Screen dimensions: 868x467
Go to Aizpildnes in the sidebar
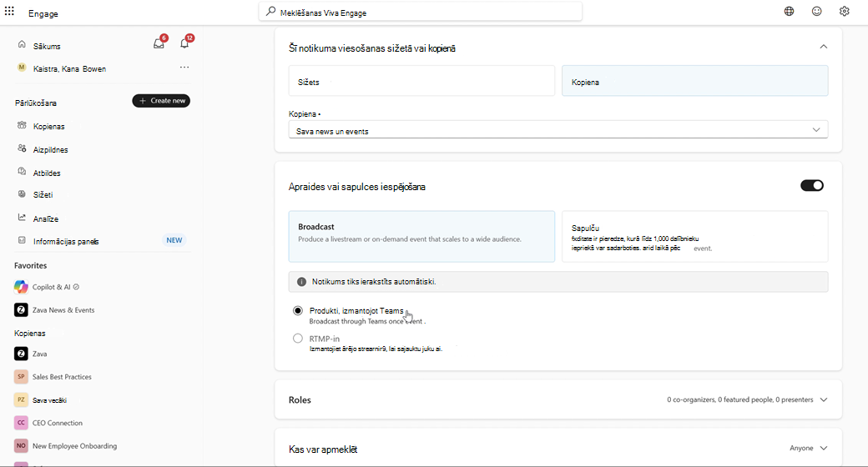[50, 150]
